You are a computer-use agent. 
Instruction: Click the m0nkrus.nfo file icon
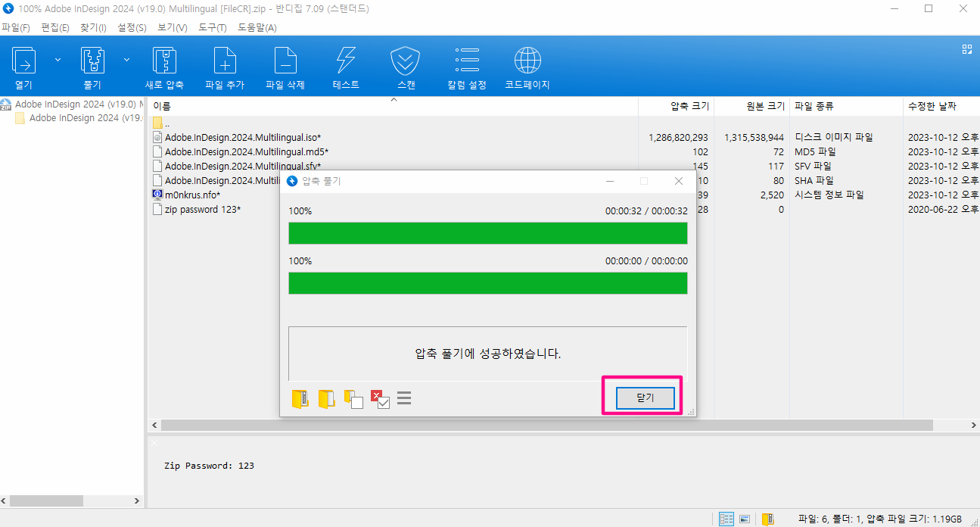pos(157,195)
